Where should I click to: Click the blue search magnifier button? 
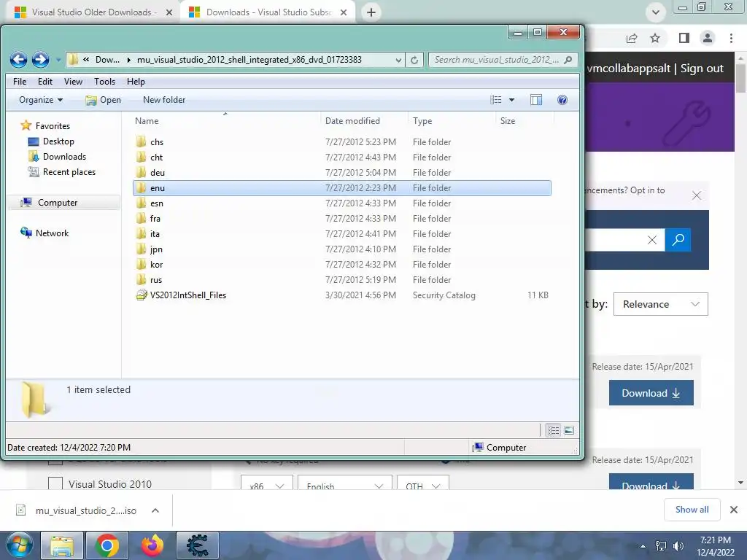pos(678,239)
